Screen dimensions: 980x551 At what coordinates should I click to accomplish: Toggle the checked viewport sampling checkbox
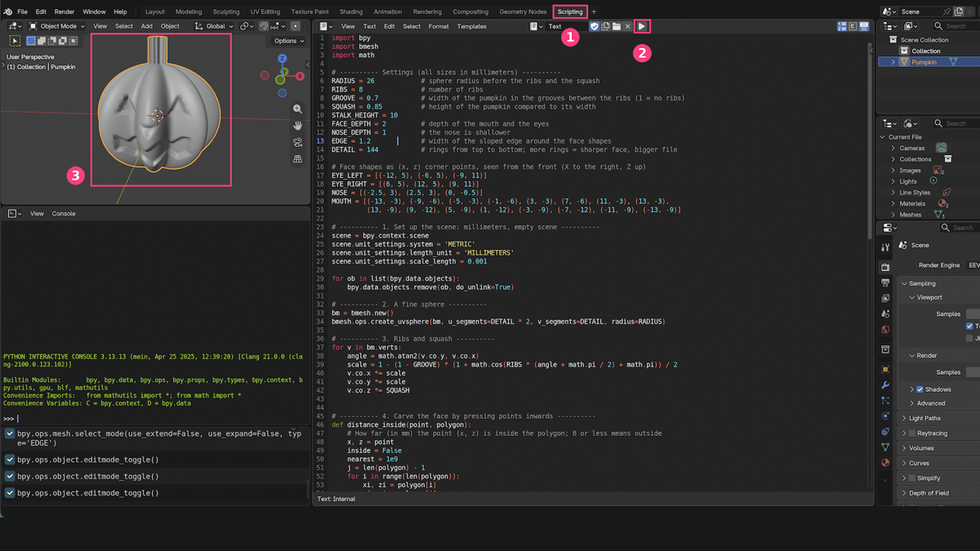tap(969, 326)
